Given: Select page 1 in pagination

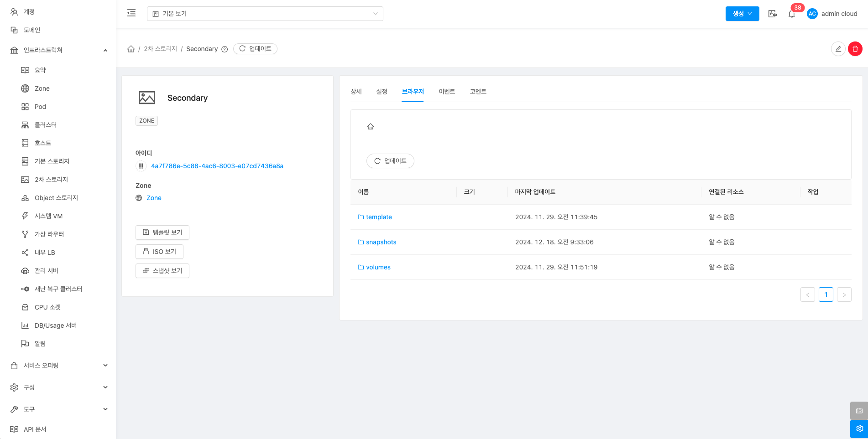Looking at the screenshot, I should pyautogui.click(x=826, y=294).
